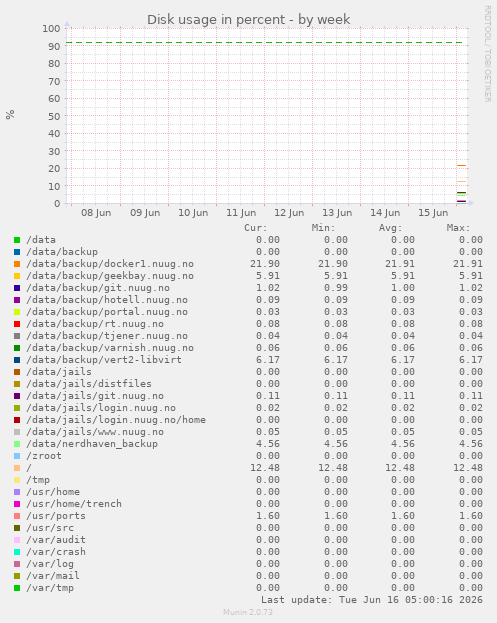
Task: Select the /data/nerdhaven_backup label
Action: (92, 444)
